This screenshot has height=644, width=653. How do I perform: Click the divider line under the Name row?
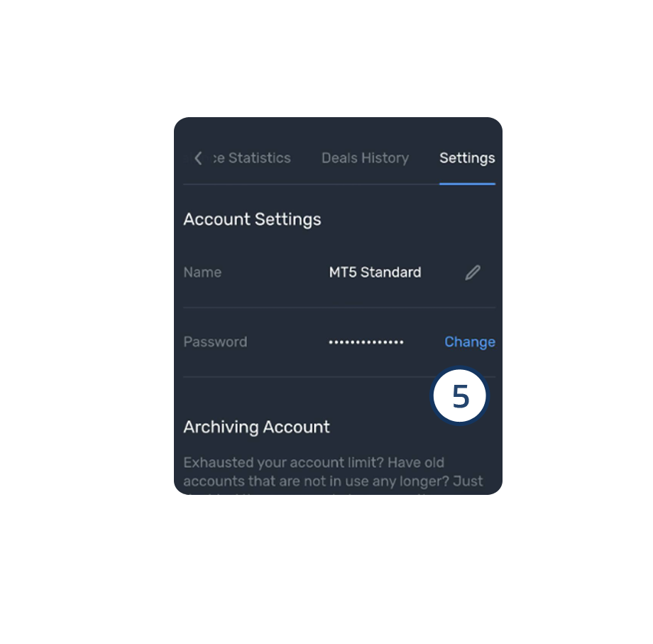pyautogui.click(x=339, y=308)
